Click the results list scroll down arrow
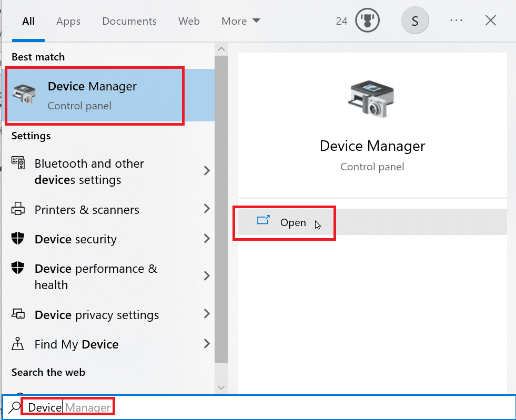The image size is (516, 420). (x=221, y=387)
